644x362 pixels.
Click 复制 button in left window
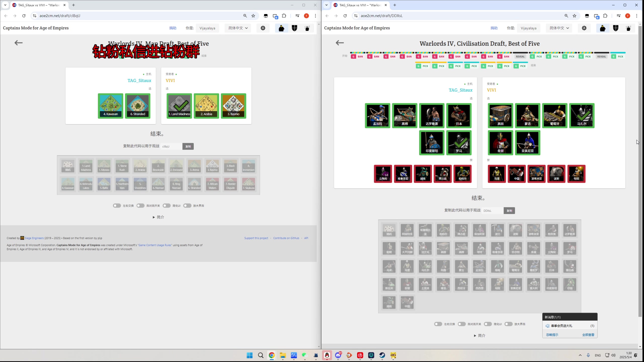click(x=188, y=146)
